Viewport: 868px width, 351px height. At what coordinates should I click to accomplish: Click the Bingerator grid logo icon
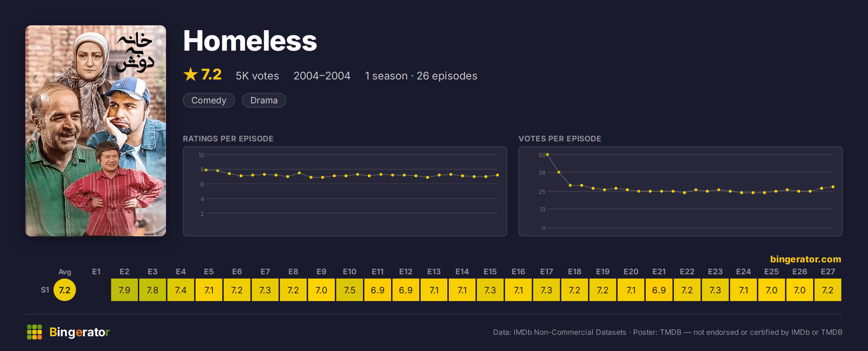pyautogui.click(x=34, y=332)
